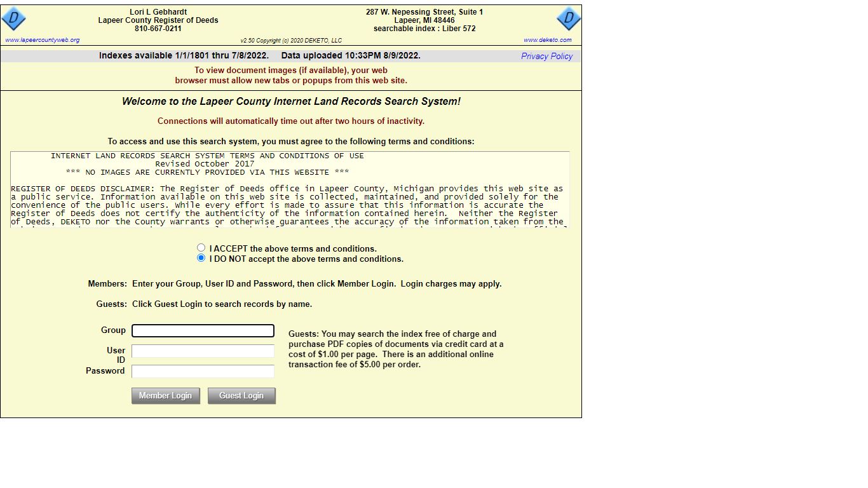Click the 'Welcome to the Lapeer County' heading
Viewport: 868px width, 488px height.
pos(291,102)
